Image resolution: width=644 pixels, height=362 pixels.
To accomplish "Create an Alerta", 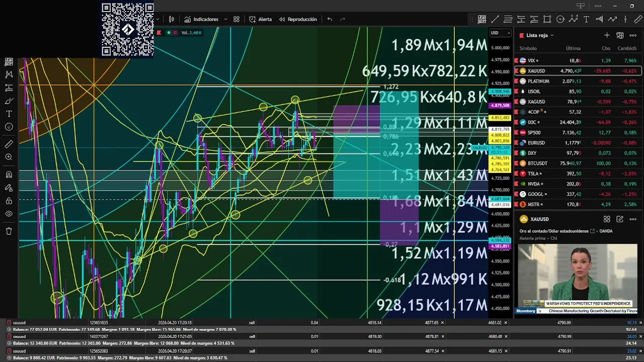I will [x=260, y=19].
